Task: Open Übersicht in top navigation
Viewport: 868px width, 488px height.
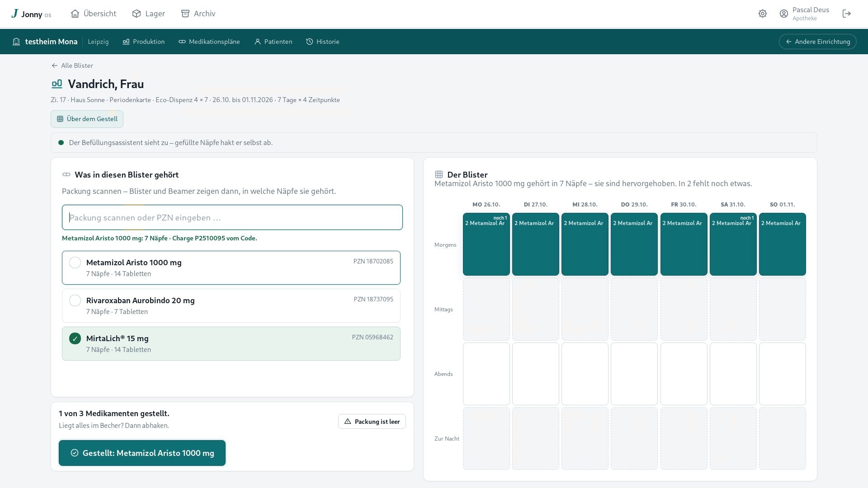Action: click(94, 14)
